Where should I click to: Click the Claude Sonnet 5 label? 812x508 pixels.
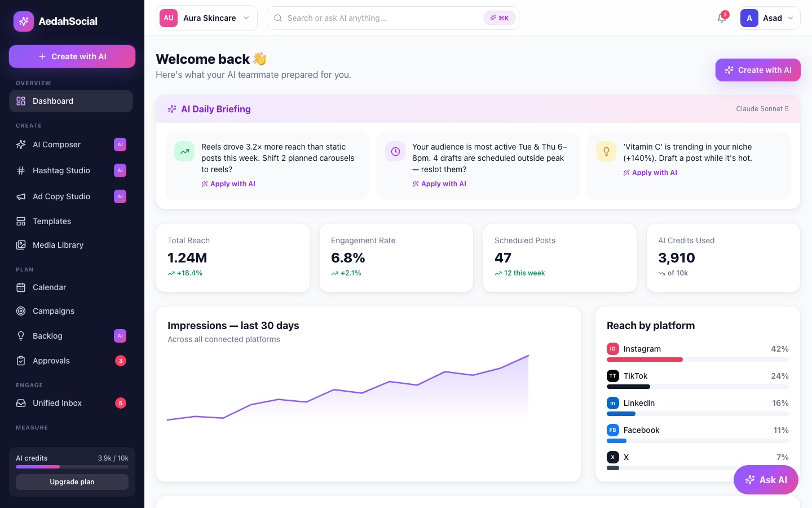pos(762,109)
